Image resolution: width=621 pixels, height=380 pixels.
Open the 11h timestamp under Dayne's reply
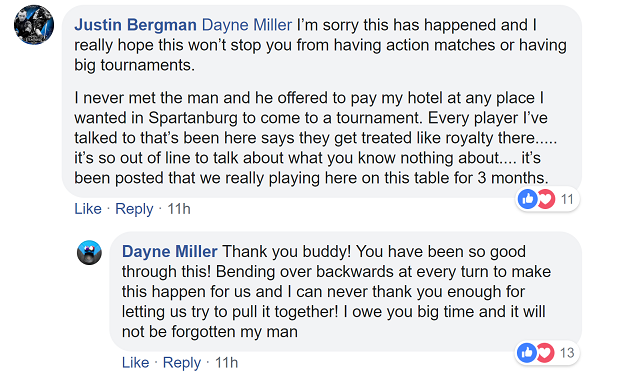(x=226, y=363)
